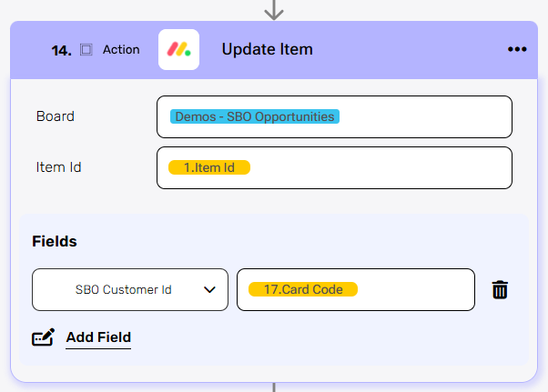Viewport: 548px width, 392px height.
Task: Open the three-dots menu for step 14
Action: coord(517,49)
